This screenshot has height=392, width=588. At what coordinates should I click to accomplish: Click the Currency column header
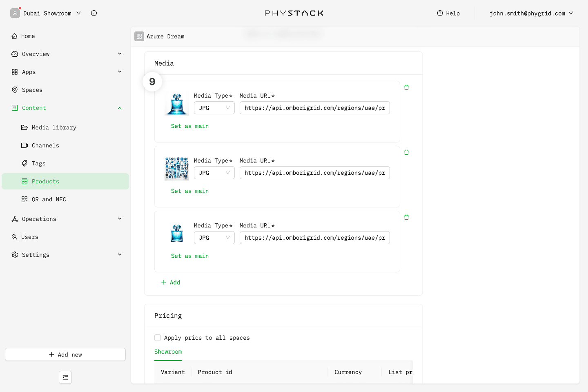click(x=348, y=372)
